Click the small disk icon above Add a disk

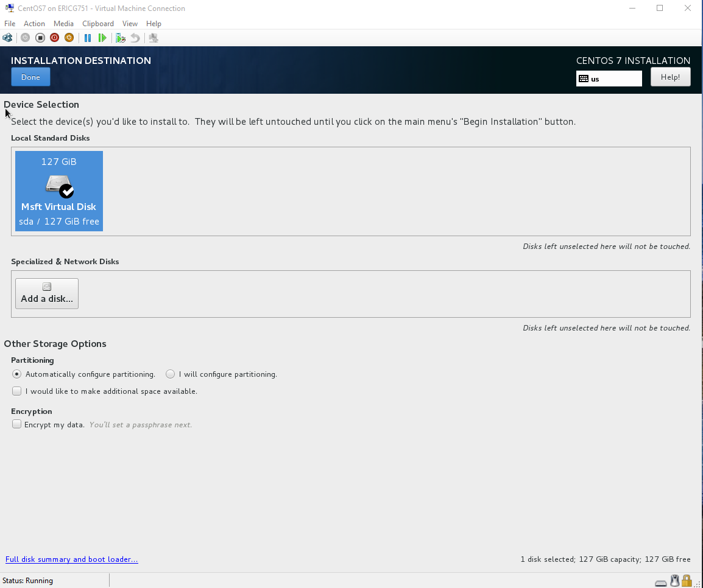[47, 287]
